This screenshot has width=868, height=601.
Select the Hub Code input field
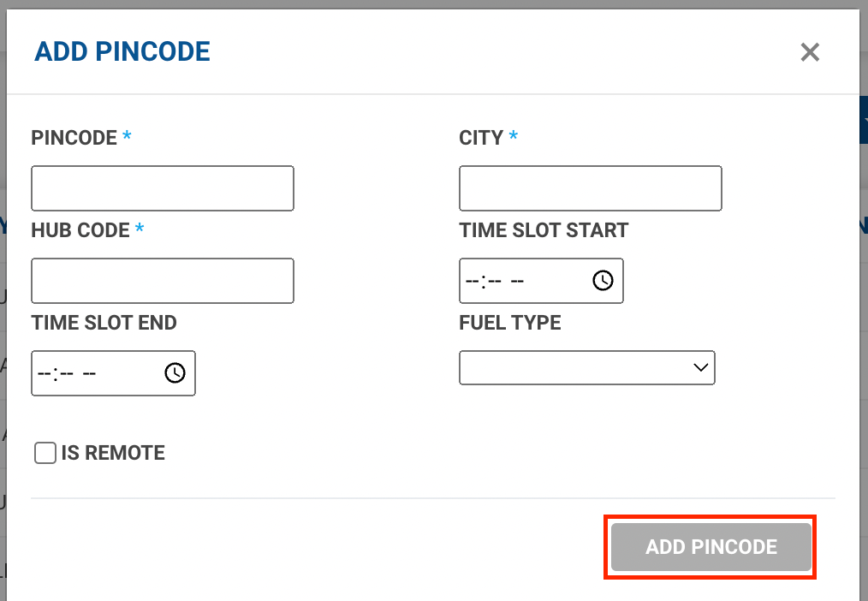163,281
